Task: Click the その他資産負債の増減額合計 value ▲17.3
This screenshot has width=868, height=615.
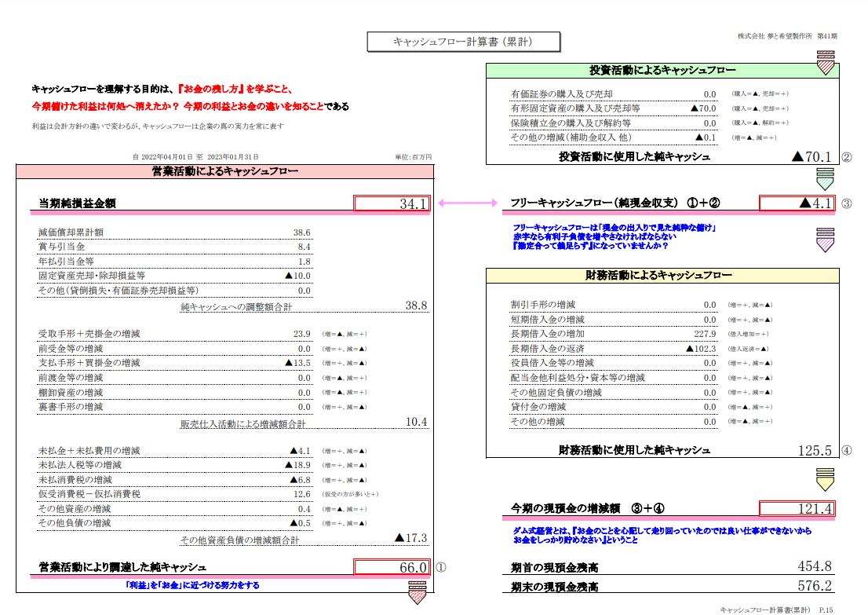Action: 410,538
